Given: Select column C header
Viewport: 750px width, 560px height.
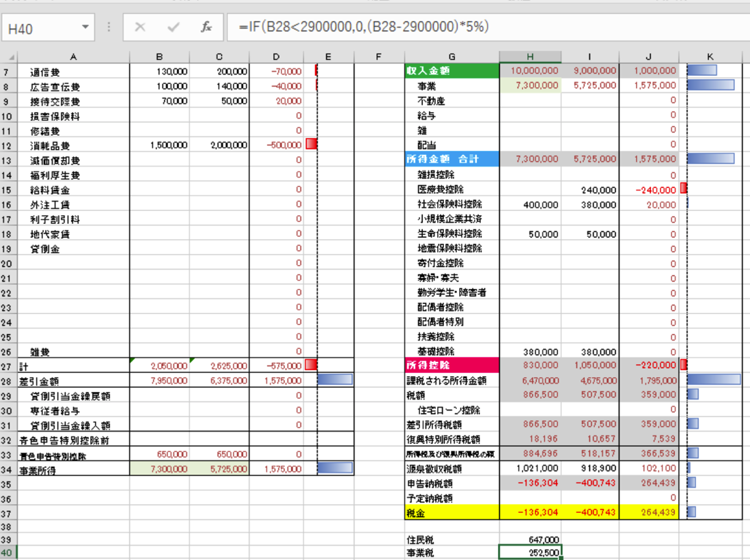Looking at the screenshot, I should [219, 57].
